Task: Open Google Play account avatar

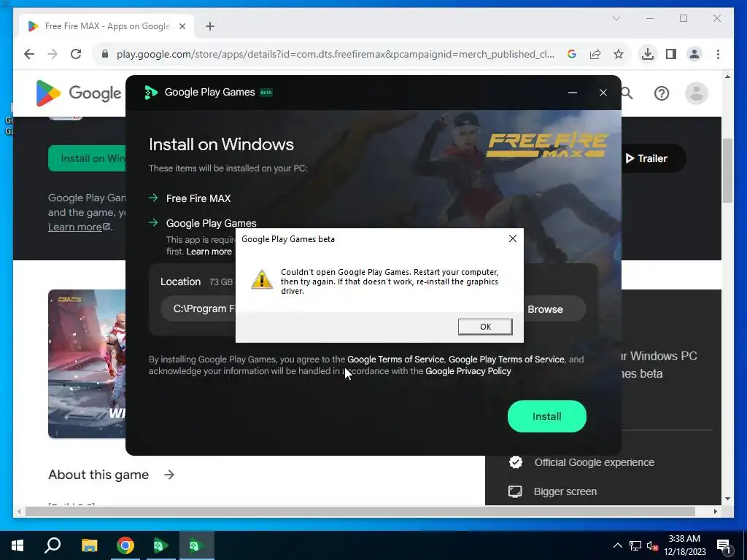Action: [x=696, y=93]
